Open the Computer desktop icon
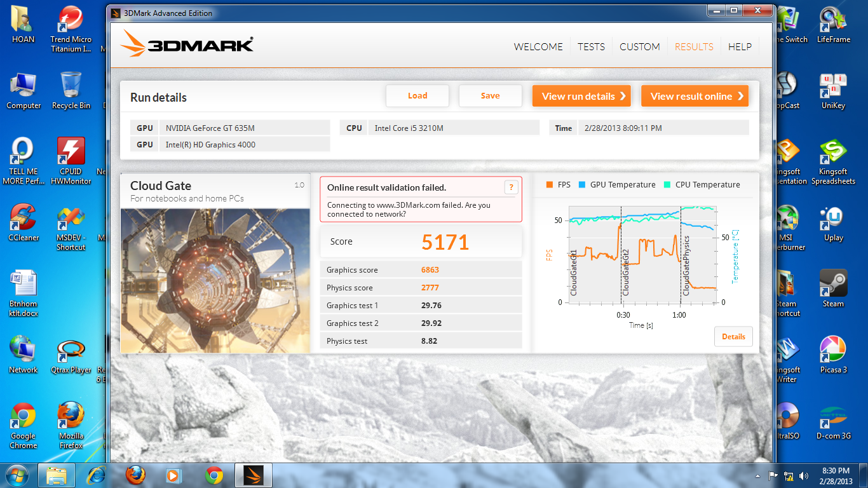868x488 pixels. 24,91
